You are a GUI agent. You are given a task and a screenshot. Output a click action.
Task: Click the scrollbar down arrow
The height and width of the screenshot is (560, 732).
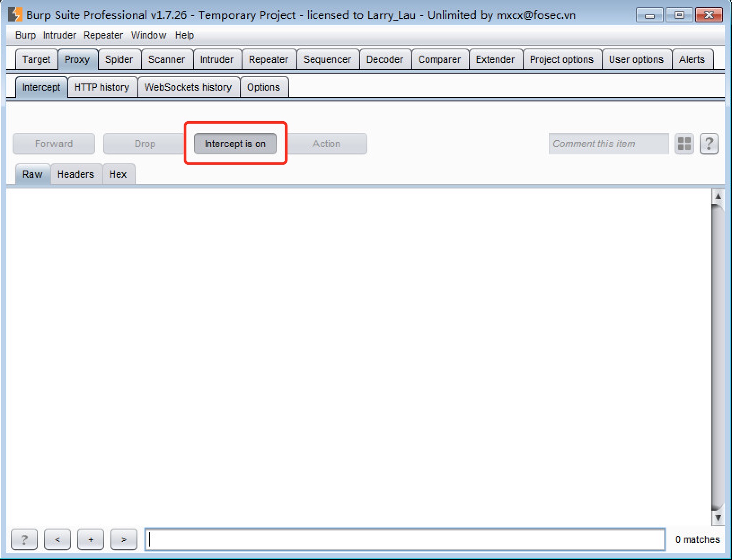(718, 518)
